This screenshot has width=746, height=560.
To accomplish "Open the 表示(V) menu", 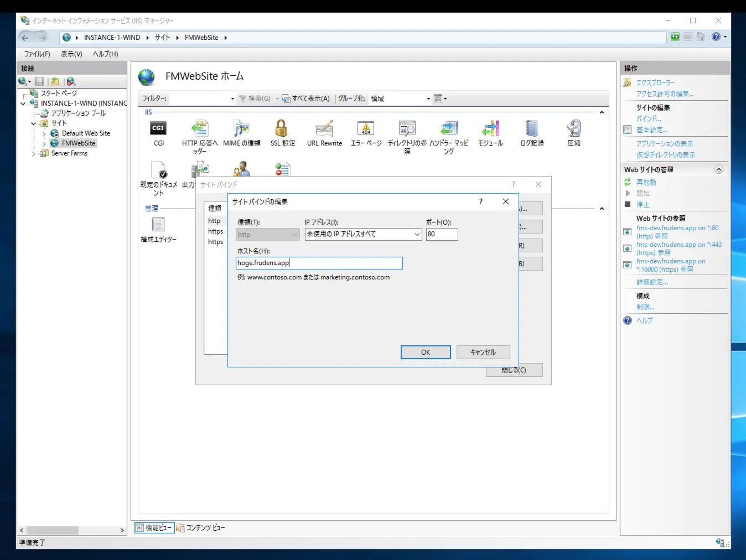I will click(71, 54).
